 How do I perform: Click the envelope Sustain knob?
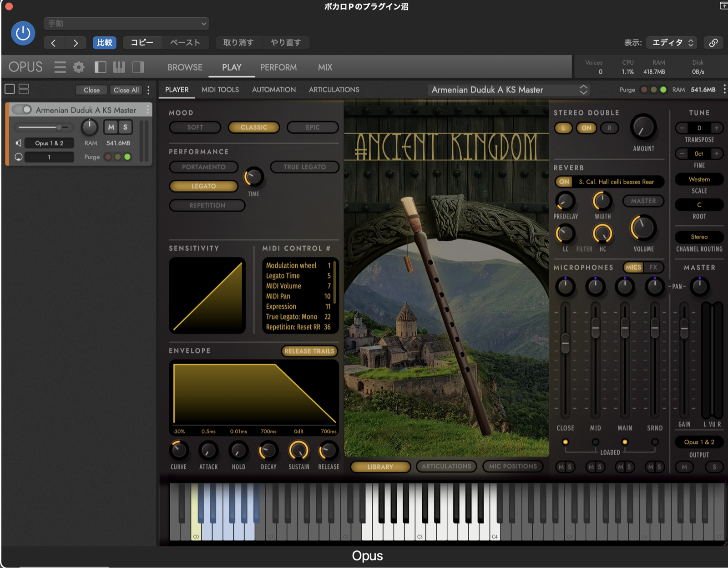298,451
